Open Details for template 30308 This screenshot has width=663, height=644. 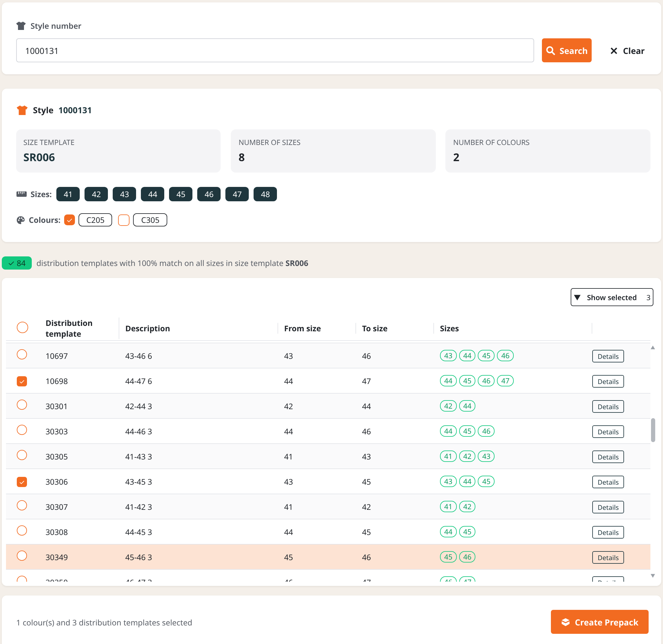click(608, 532)
